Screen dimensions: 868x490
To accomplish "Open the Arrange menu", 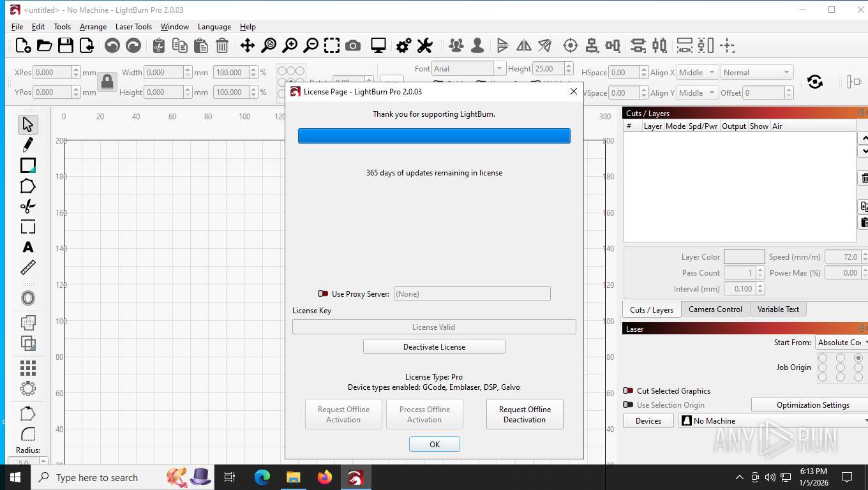I will point(93,27).
